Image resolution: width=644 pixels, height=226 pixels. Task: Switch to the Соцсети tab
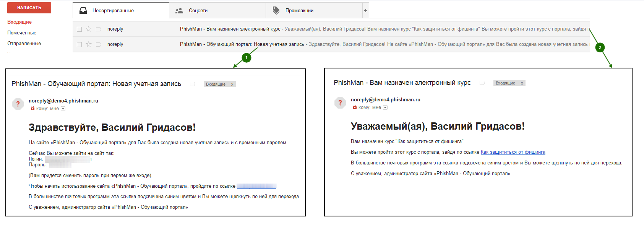[217, 11]
